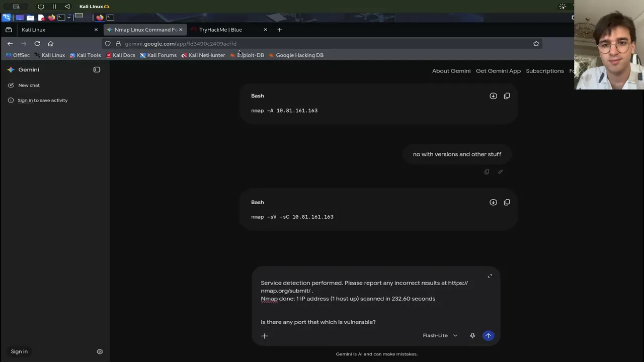Start a New chat in Gemini

pos(24,85)
